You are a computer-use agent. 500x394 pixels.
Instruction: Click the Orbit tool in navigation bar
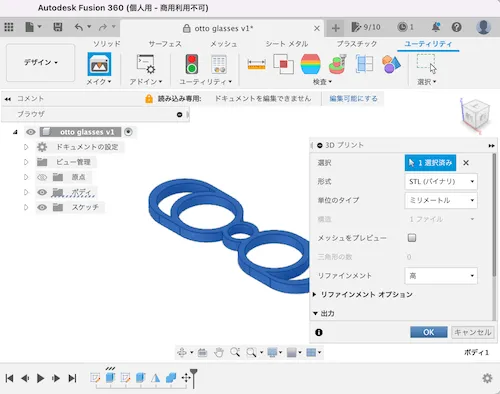click(x=182, y=352)
